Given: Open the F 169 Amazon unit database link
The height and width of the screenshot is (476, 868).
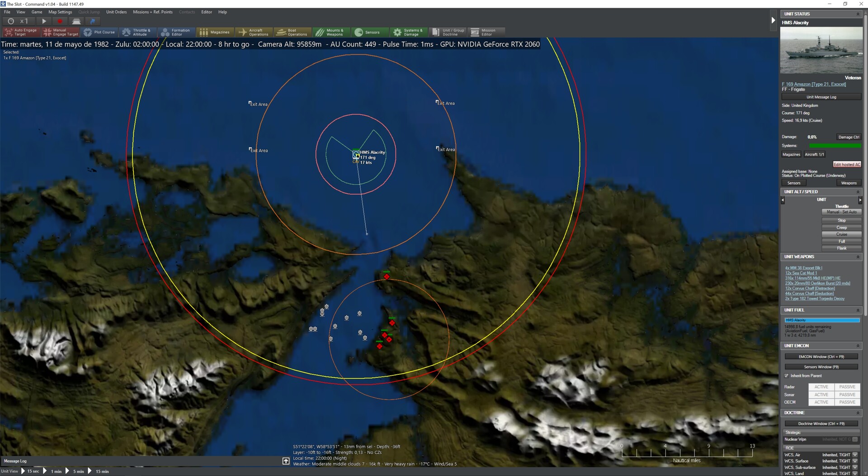Looking at the screenshot, I should (x=814, y=84).
